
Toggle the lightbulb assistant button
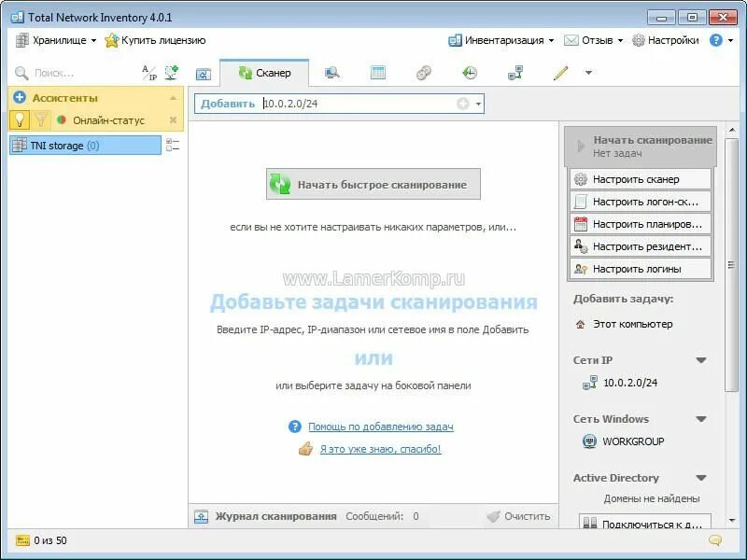pyautogui.click(x=20, y=119)
